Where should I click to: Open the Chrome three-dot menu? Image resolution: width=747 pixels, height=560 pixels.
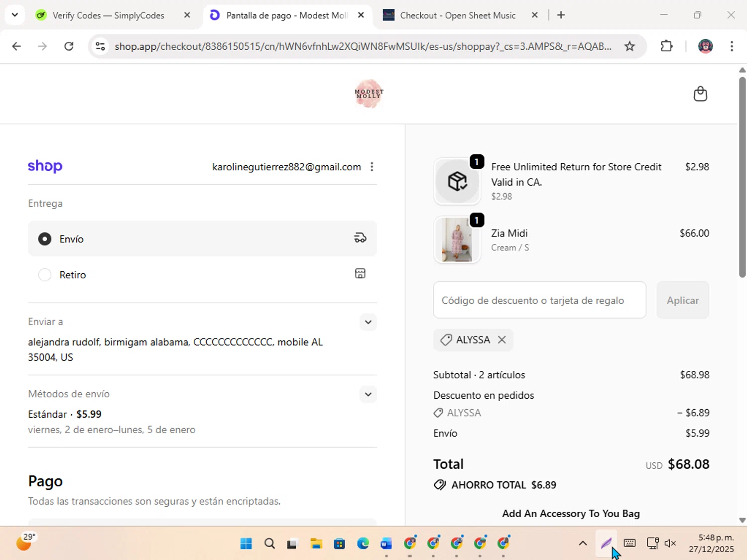(x=732, y=46)
